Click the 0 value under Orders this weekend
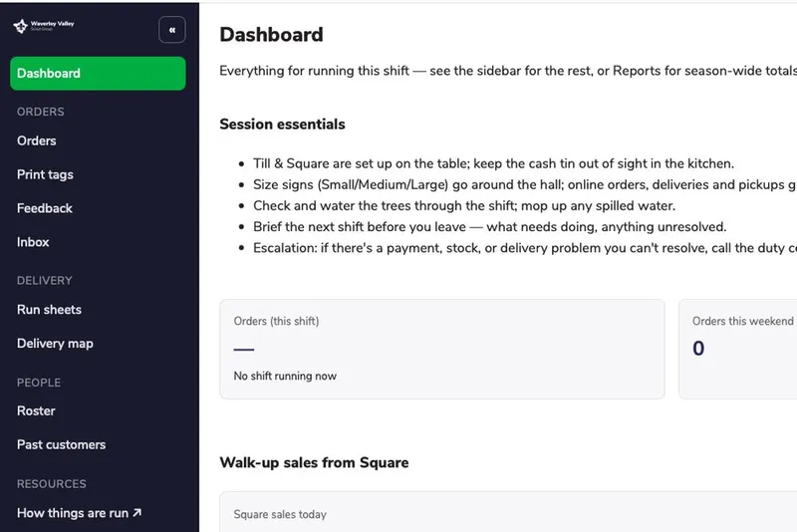This screenshot has width=797, height=532. tap(698, 349)
